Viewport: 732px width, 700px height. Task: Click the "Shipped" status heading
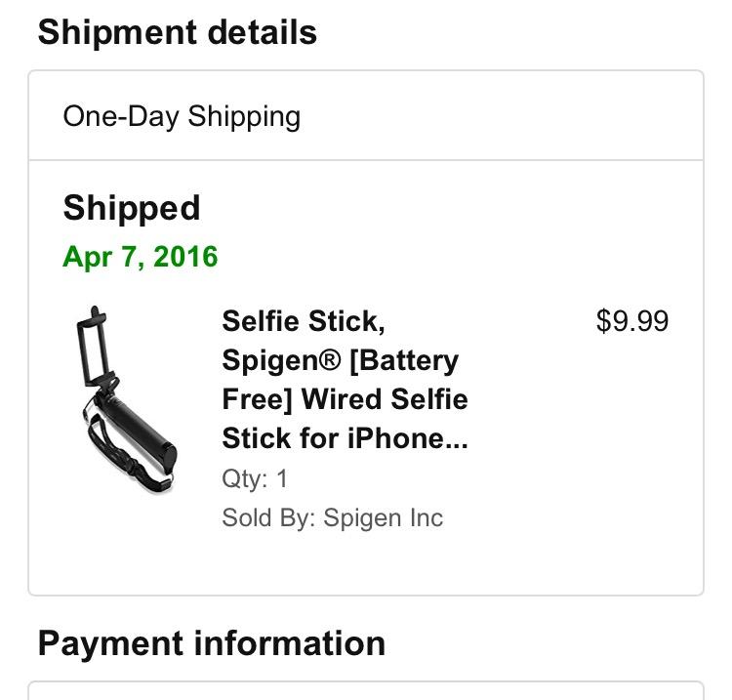click(132, 208)
